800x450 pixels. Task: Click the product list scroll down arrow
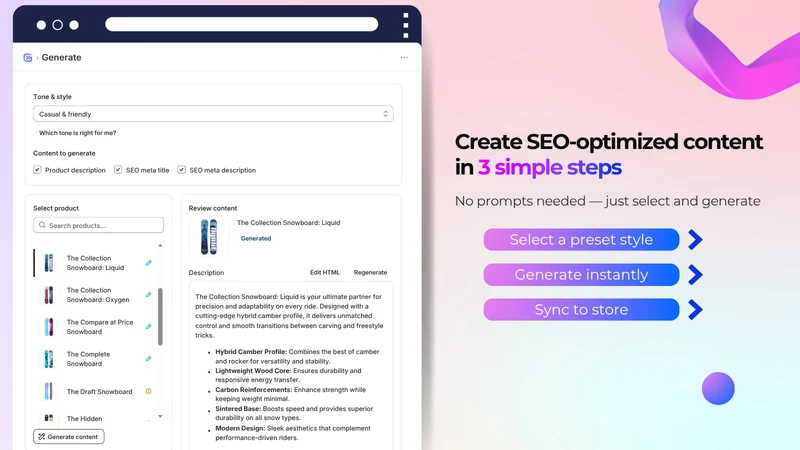(x=160, y=416)
